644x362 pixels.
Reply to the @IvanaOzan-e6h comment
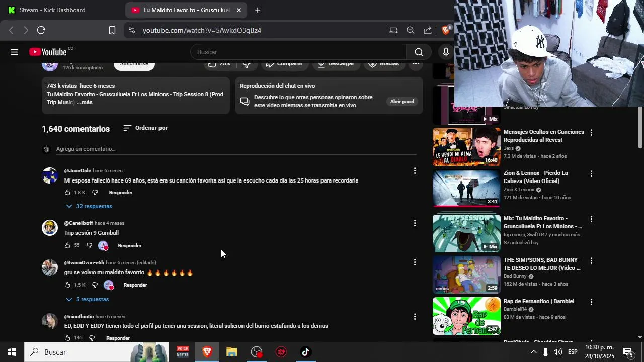pos(135,285)
